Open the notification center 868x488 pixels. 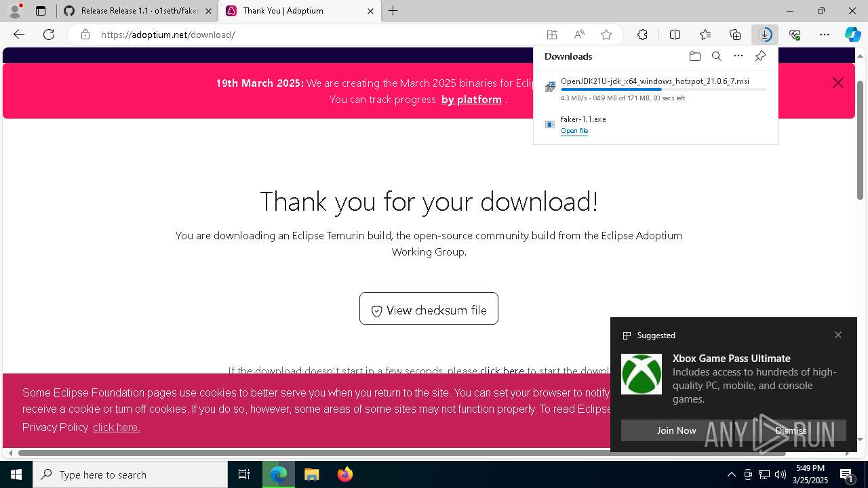click(848, 474)
